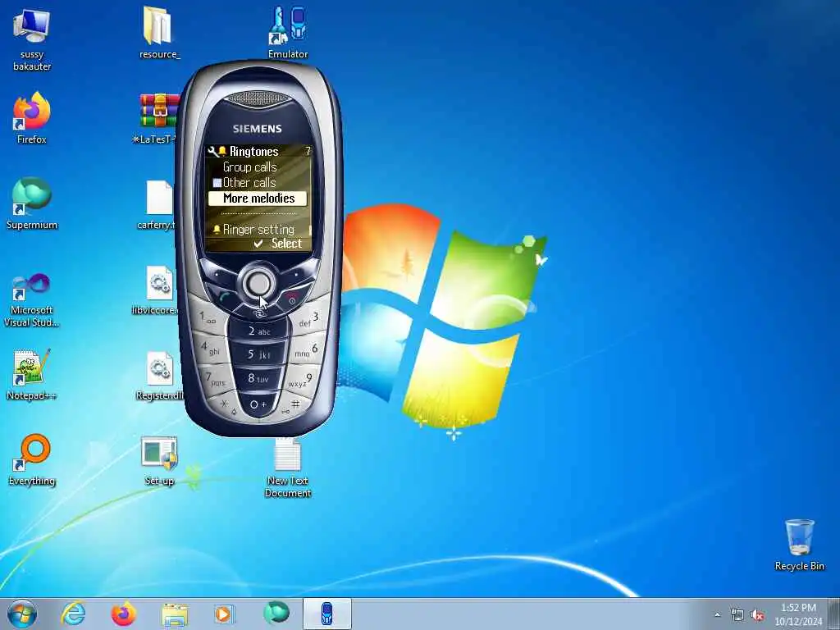Open the resource_ folder on desktop
The height and width of the screenshot is (630, 840).
tap(159, 32)
